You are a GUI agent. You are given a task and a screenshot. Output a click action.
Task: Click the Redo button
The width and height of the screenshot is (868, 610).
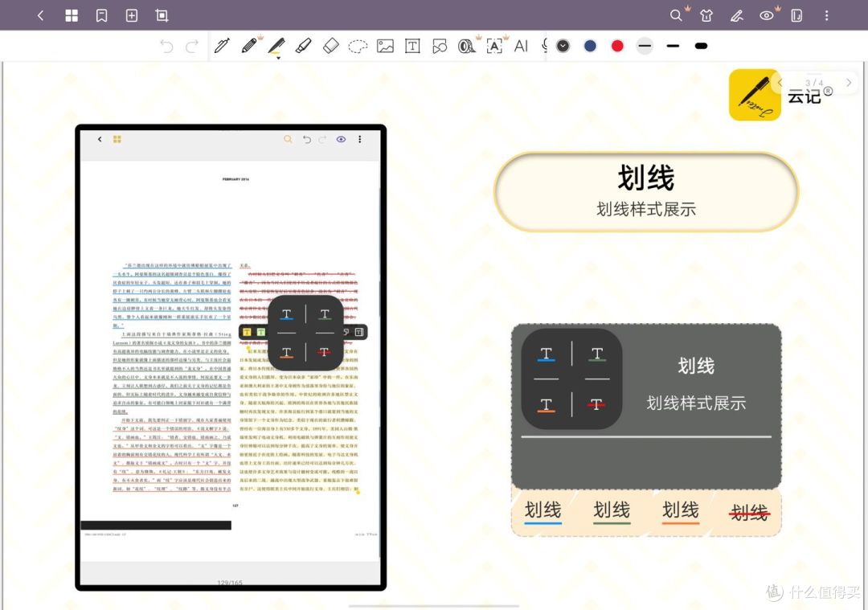coord(190,46)
